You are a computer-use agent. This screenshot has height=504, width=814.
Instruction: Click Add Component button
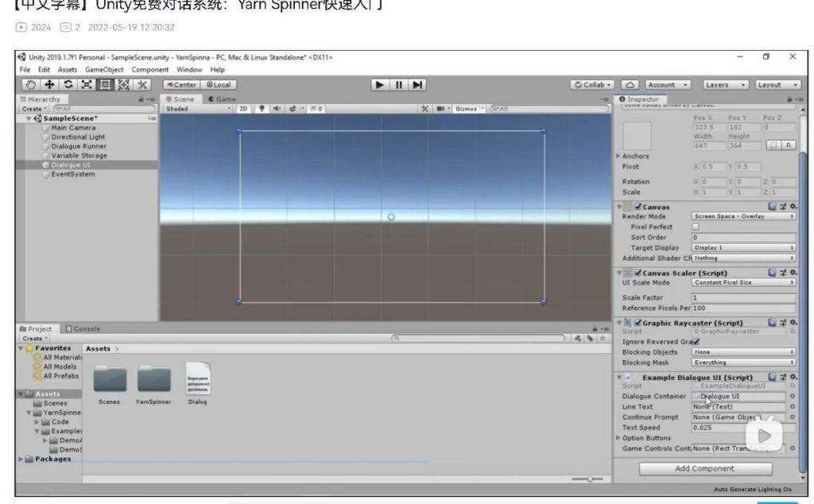(705, 468)
